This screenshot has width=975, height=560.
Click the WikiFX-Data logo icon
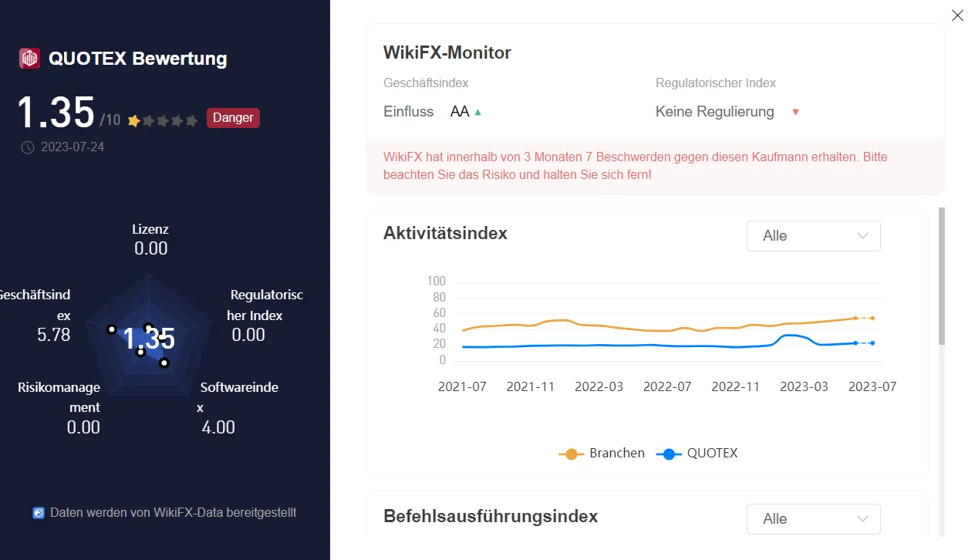coord(39,513)
